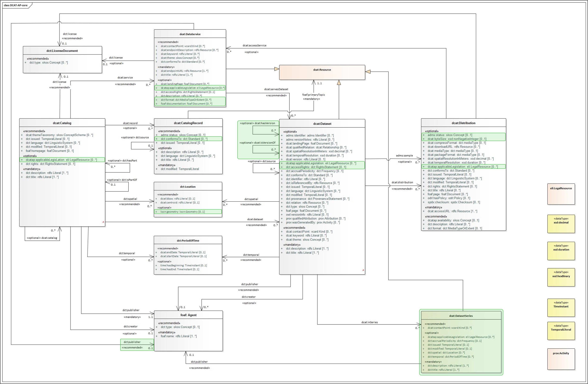The height and width of the screenshot is (384, 588).
Task: Select foaf:homepage attribute in Catalog
Action: click(50, 151)
